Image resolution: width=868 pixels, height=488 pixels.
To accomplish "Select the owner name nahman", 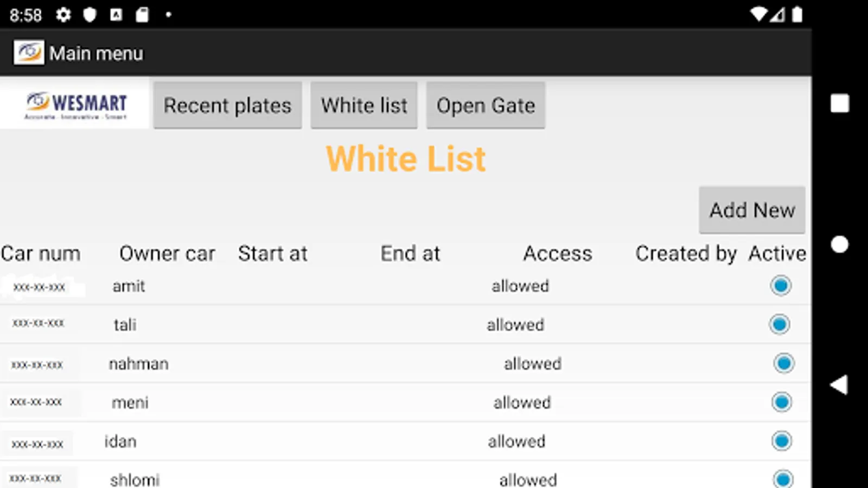I will pyautogui.click(x=138, y=363).
